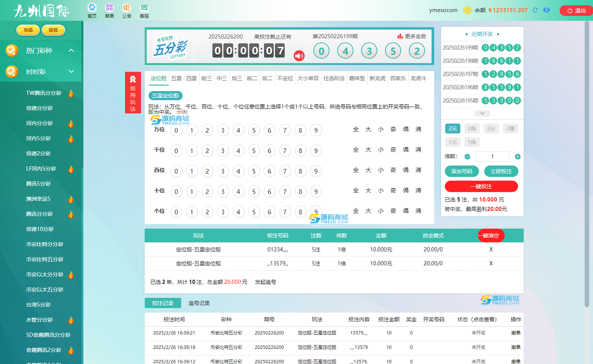Hide the balance using the eye icon

546,10
